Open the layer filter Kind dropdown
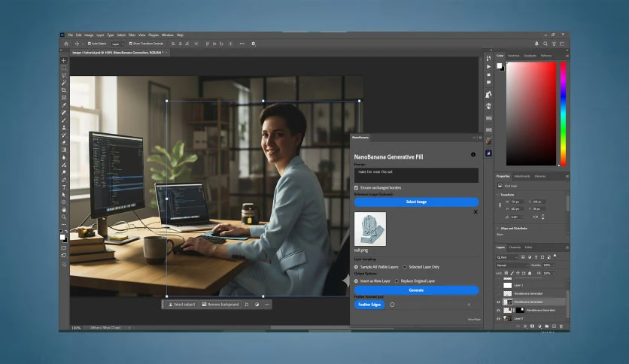629x364 pixels. pos(507,257)
